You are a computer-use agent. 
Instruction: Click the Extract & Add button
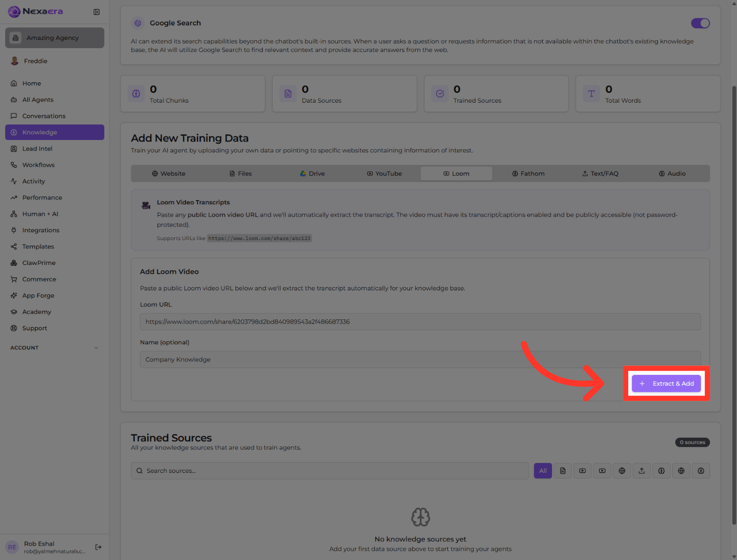[667, 384]
